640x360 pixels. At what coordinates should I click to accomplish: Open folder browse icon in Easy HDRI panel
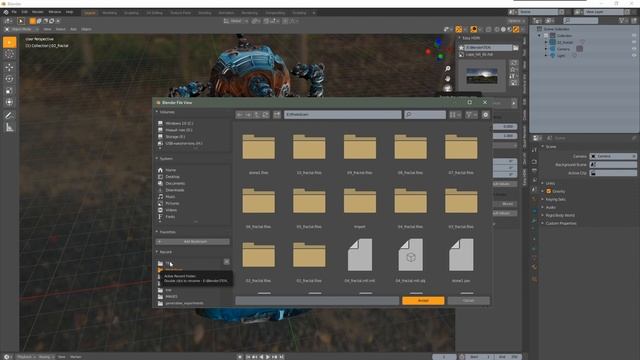point(516,48)
